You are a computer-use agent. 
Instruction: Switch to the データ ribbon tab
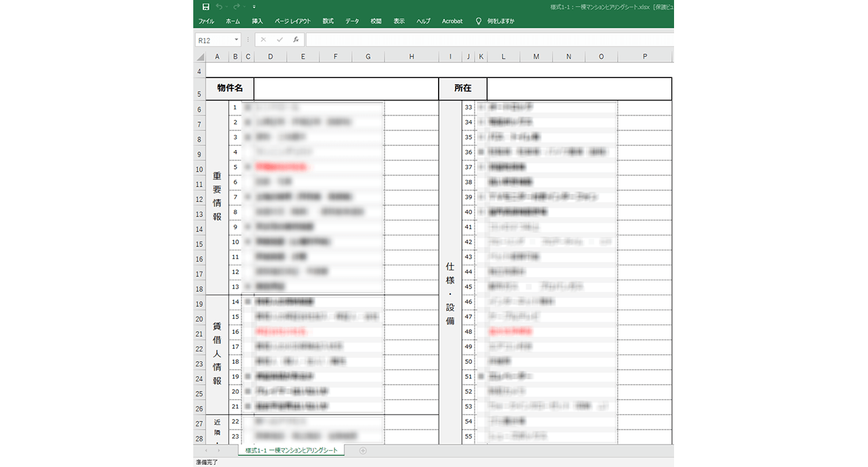point(352,21)
